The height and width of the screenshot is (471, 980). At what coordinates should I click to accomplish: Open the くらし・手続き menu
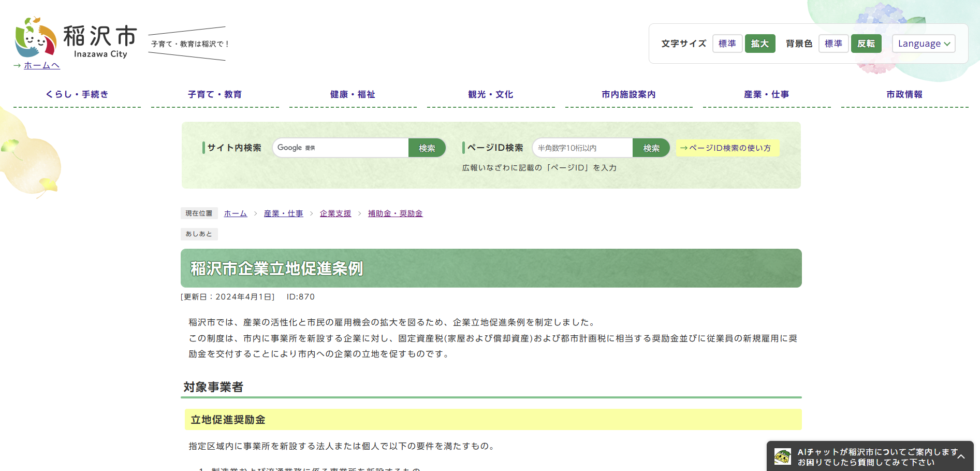click(77, 94)
